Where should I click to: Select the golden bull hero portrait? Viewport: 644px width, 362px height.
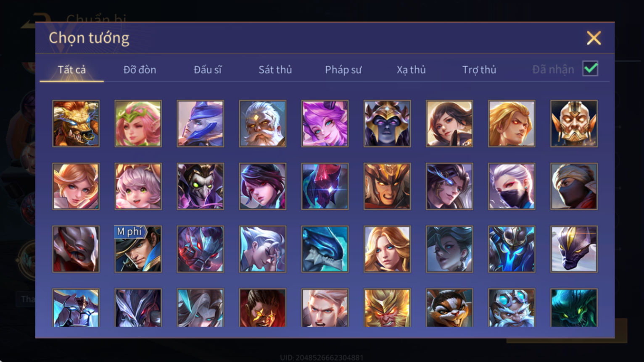pos(76,123)
